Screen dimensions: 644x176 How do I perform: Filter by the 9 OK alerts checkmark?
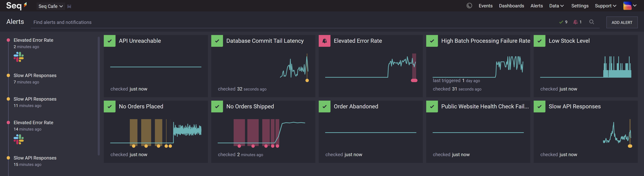pyautogui.click(x=563, y=22)
